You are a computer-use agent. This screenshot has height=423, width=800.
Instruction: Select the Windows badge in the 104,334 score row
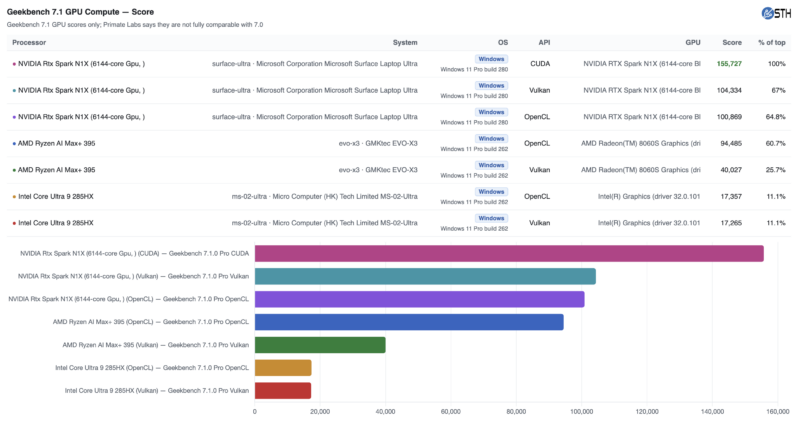[x=491, y=86]
